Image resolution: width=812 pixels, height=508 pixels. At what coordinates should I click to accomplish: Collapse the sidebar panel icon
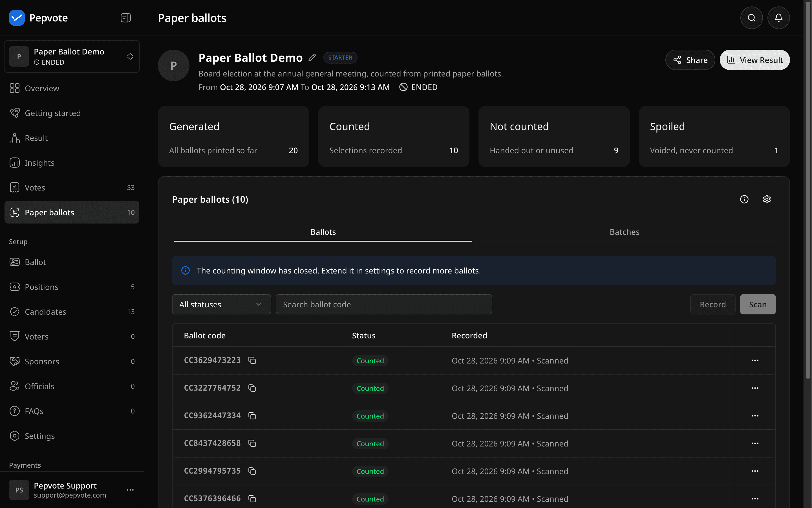point(126,18)
